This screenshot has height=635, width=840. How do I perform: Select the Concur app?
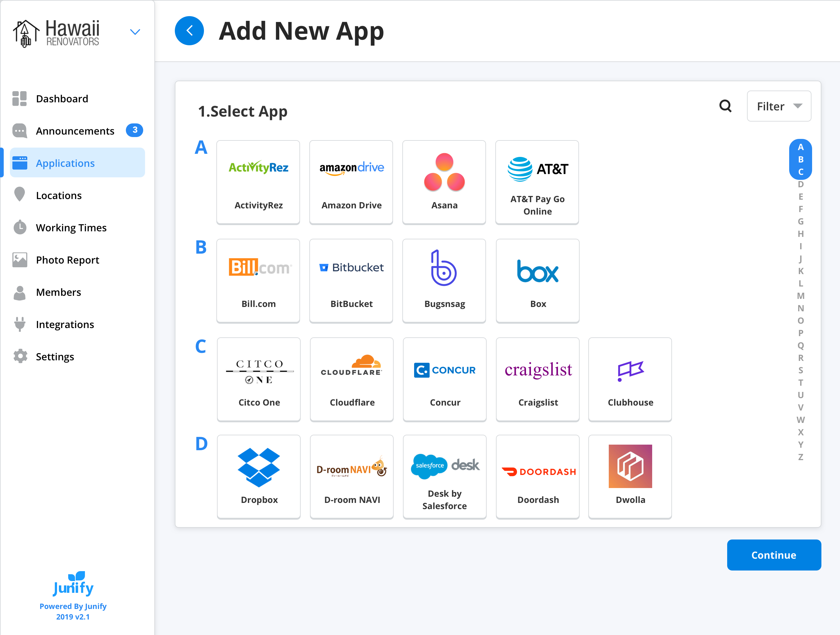445,380
